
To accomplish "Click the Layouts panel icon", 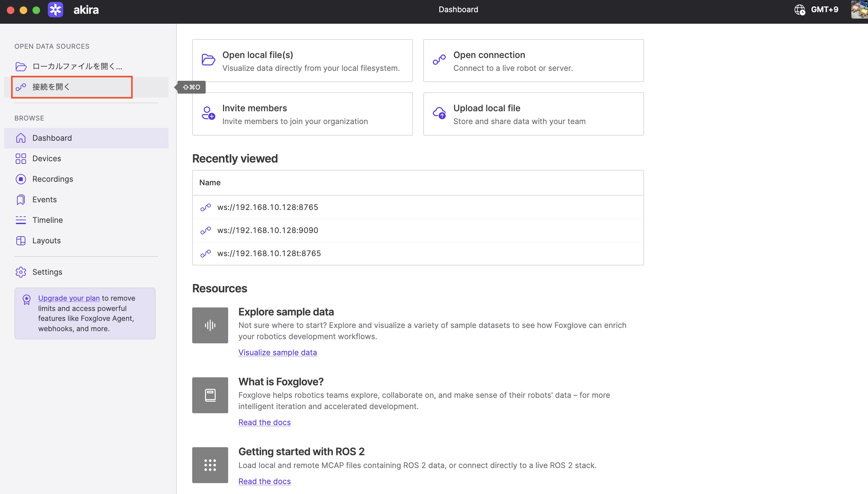I will [x=21, y=240].
